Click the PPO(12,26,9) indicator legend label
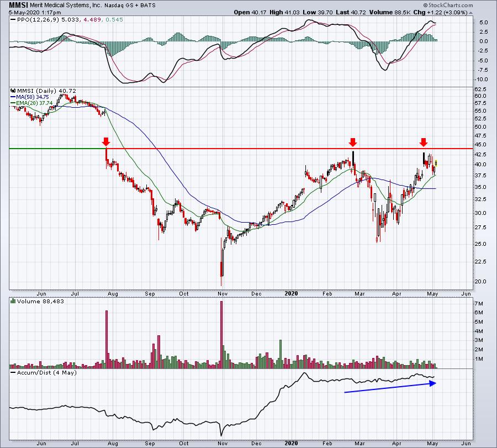This screenshot has width=497, height=448. (x=38, y=20)
